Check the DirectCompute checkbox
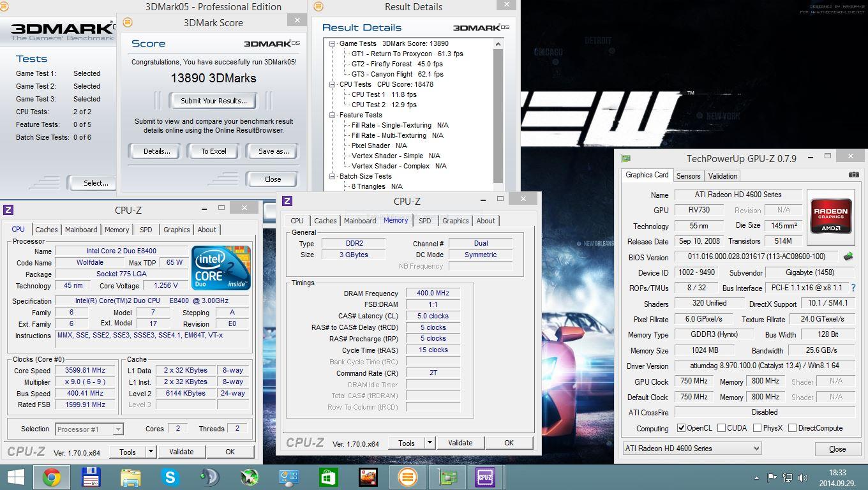Screen dimensions: 868x490 click(x=792, y=428)
